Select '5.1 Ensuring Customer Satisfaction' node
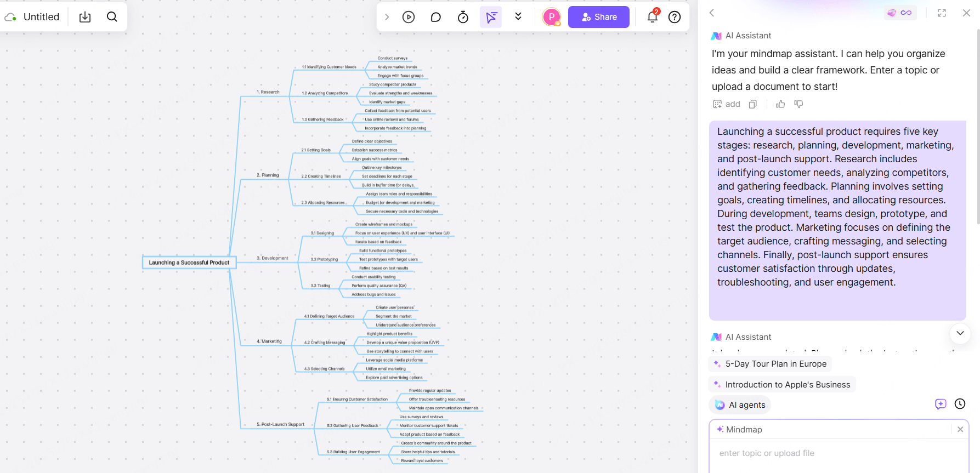 [357, 400]
